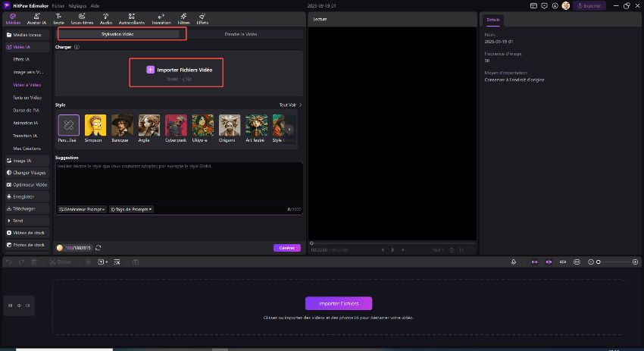Switch to Stylisation Vidéo tab
The width and height of the screenshot is (644, 351).
(118, 34)
